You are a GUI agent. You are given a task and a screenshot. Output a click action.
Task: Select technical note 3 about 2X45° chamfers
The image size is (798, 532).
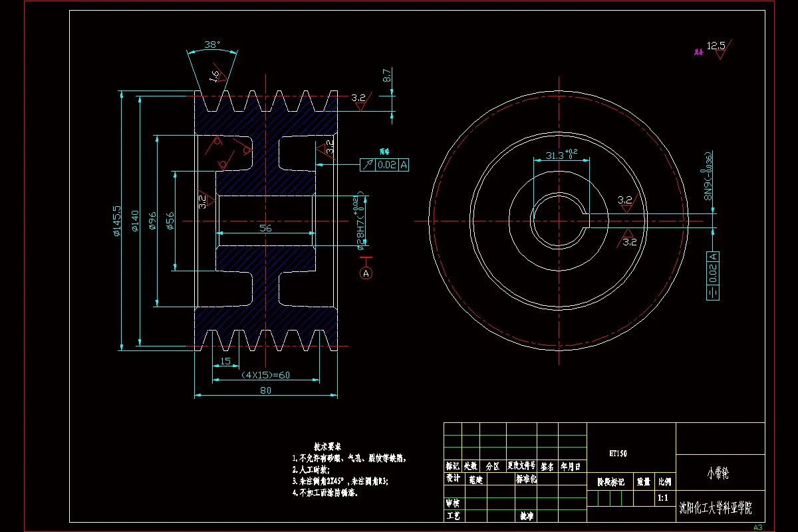pos(340,481)
